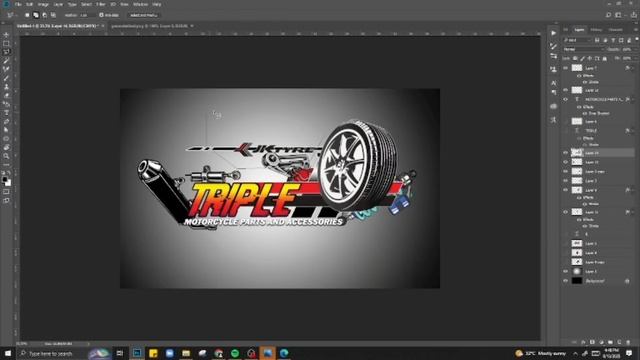
Task: Click the Select and Mask button
Action: [143, 15]
